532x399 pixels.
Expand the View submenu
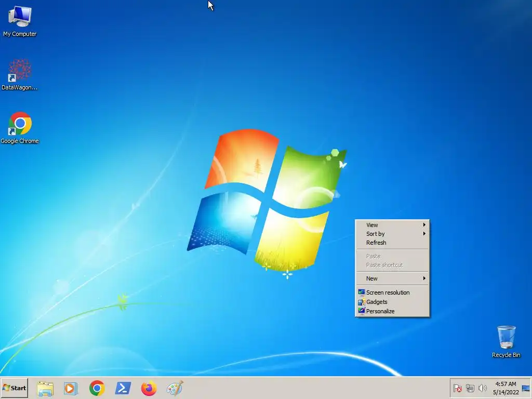(x=392, y=225)
